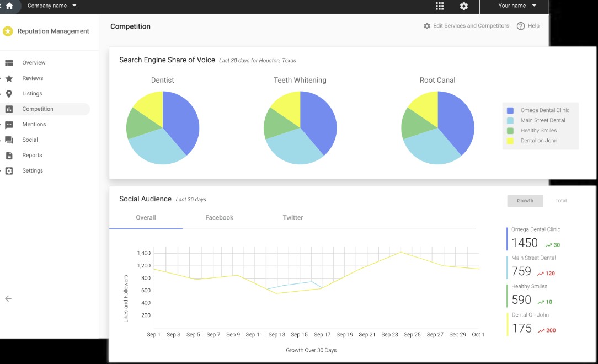Screen dimensions: 598x364
Task: Switch to the Facebook tab
Action: pos(220,218)
